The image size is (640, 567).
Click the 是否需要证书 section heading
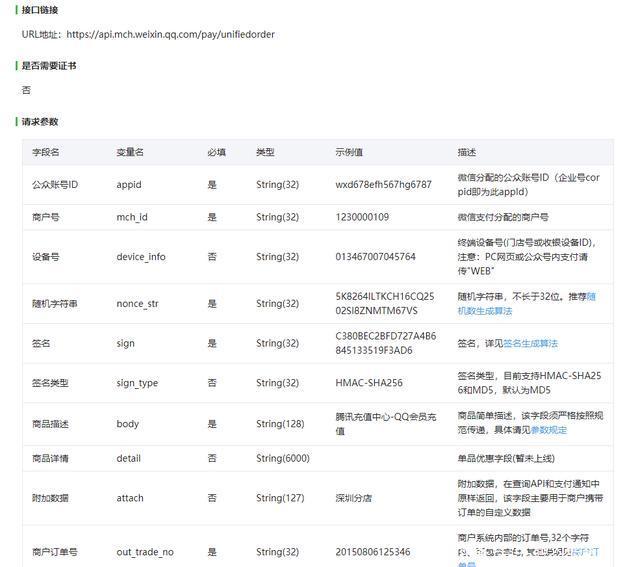click(x=48, y=66)
